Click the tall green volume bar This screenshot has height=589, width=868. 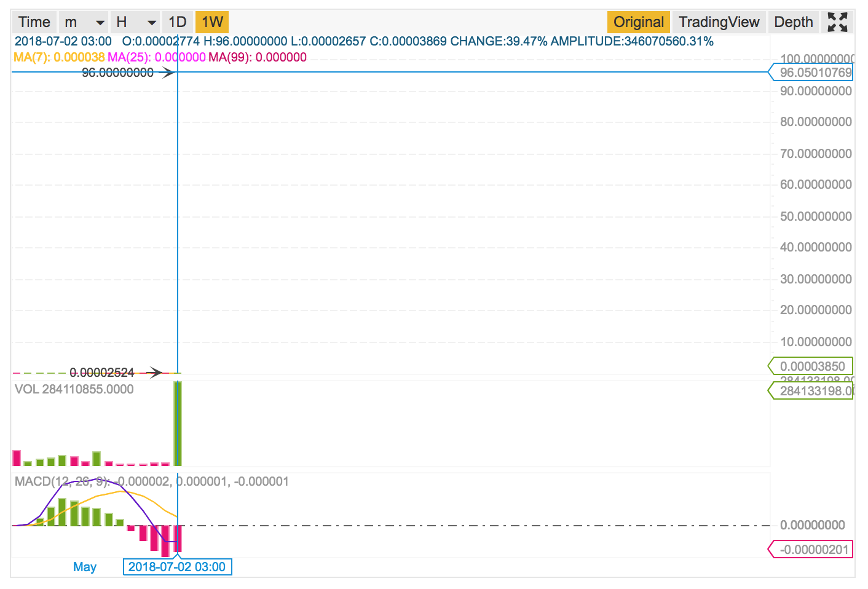click(x=178, y=424)
